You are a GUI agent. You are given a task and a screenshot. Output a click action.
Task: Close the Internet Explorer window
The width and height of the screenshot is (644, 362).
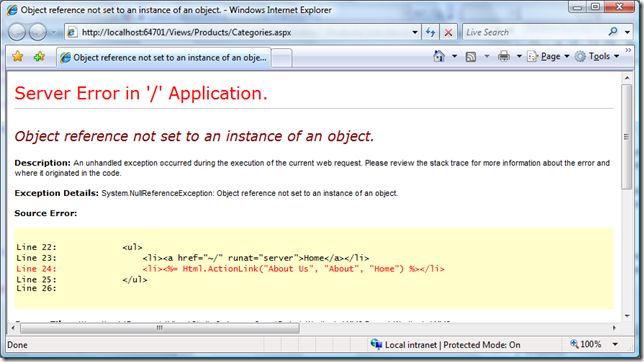coord(620,7)
